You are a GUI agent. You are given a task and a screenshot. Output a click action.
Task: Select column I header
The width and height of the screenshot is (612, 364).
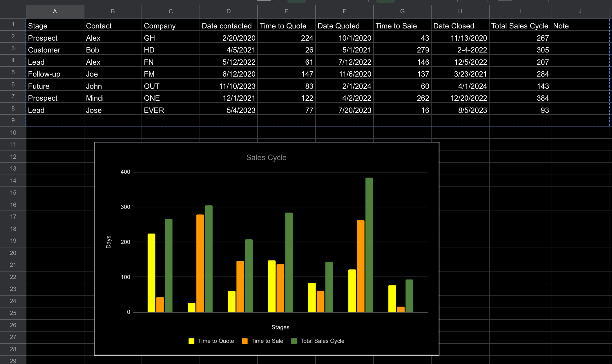520,11
